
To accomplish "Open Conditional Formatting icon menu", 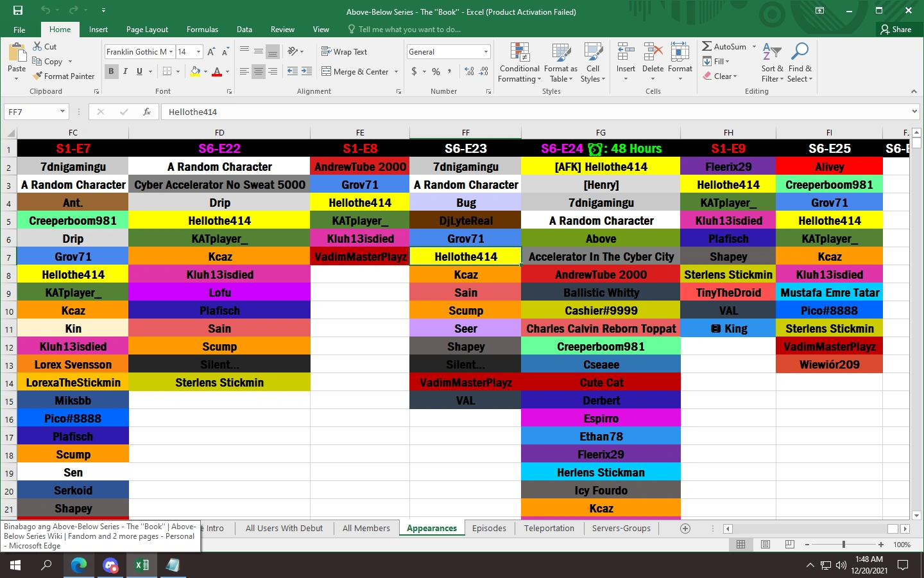I will (x=520, y=62).
